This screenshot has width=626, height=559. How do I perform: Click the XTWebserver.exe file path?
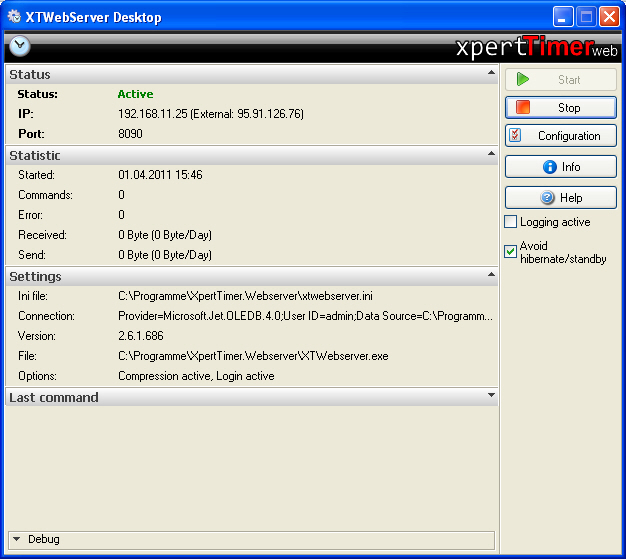click(x=253, y=356)
